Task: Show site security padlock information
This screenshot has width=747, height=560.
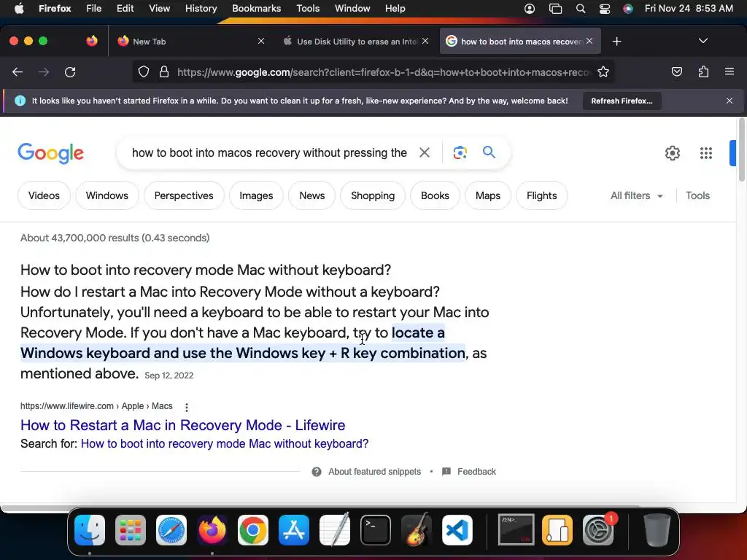Action: point(164,72)
